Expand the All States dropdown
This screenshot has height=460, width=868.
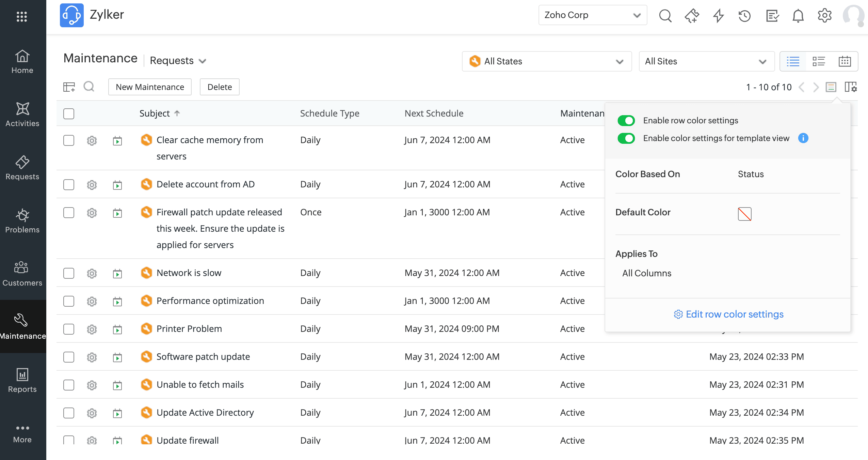click(547, 61)
